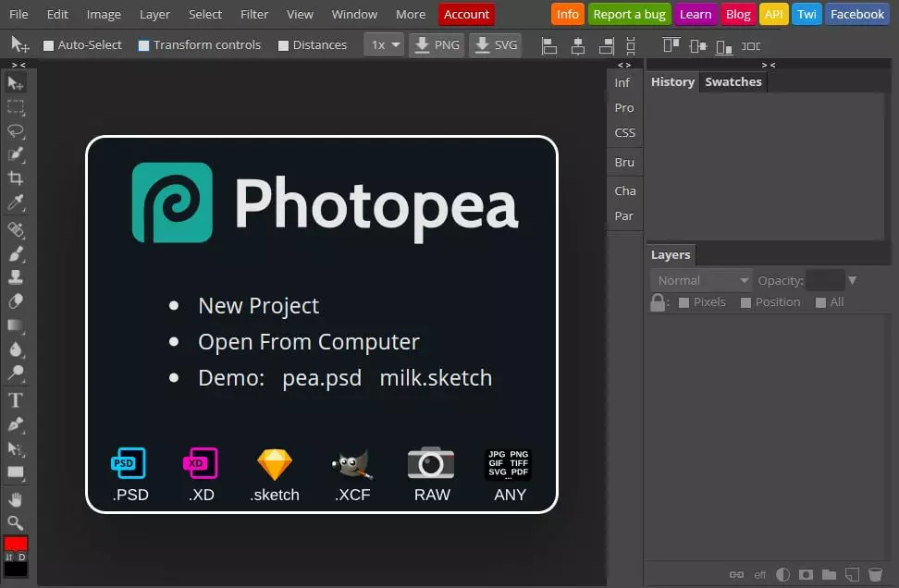Viewport: 899px width, 588px height.
Task: Enable the Auto-Select checkbox
Action: (x=49, y=45)
